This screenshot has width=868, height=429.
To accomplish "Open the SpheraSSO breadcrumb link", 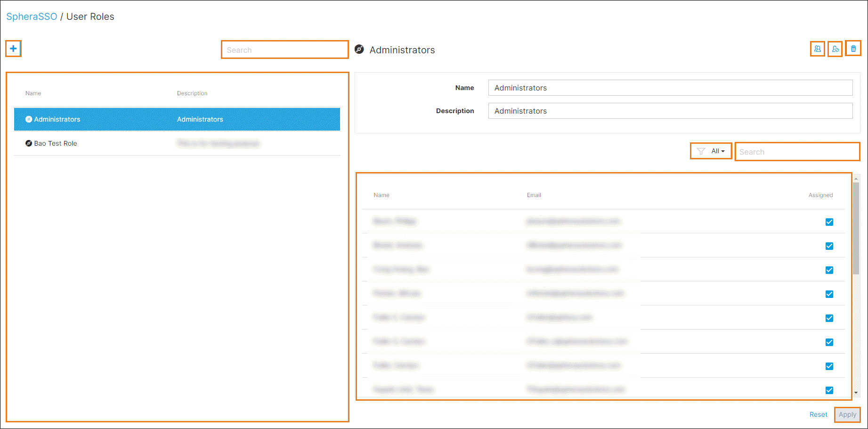I will click(x=32, y=16).
